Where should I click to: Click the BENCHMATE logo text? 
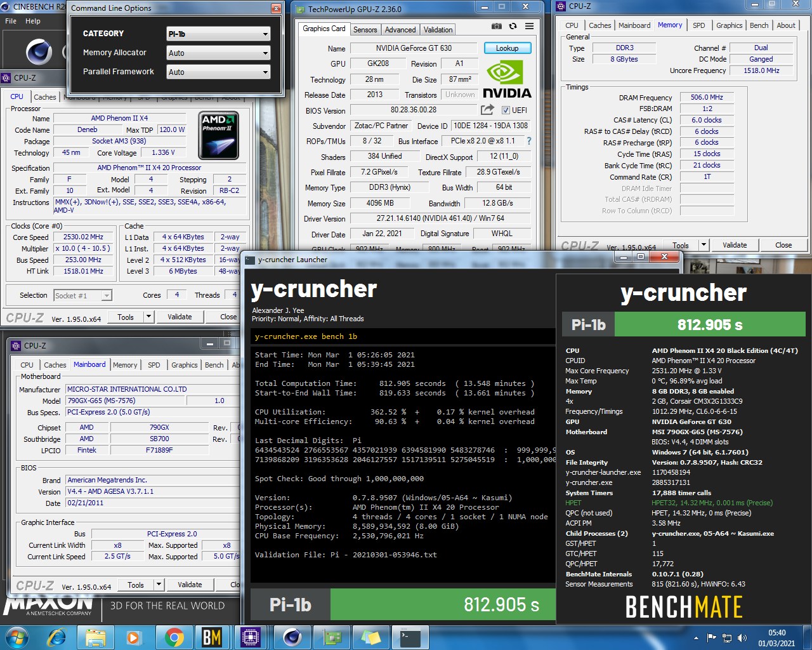684,607
